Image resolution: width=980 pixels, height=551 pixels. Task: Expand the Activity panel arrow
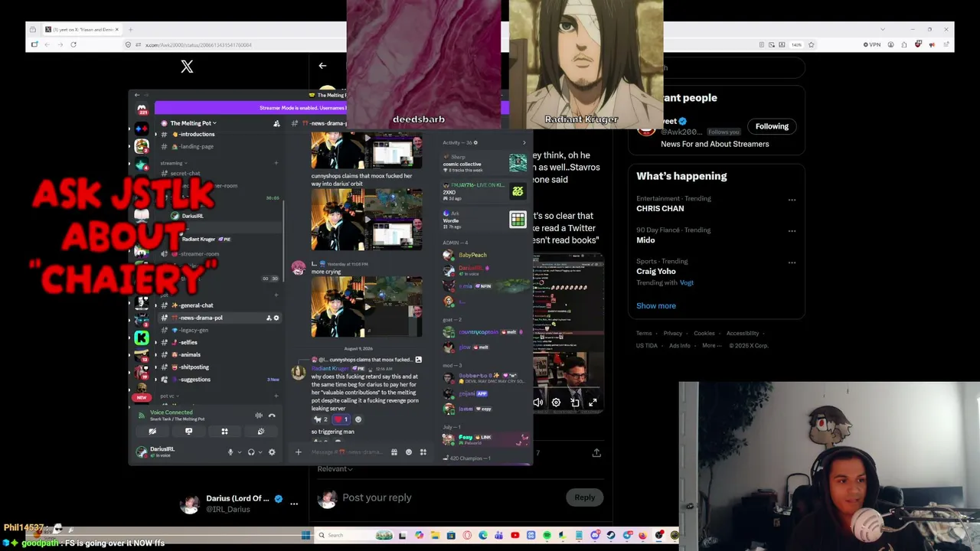pos(524,142)
